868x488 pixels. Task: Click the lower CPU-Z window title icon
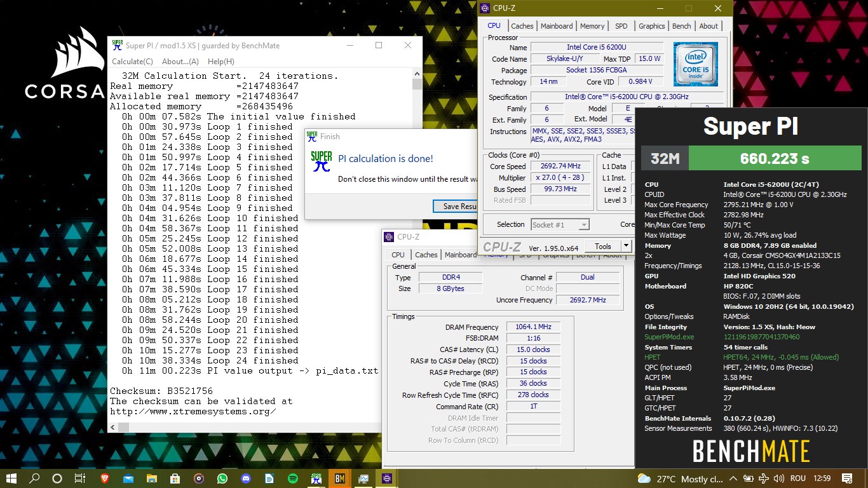point(390,237)
